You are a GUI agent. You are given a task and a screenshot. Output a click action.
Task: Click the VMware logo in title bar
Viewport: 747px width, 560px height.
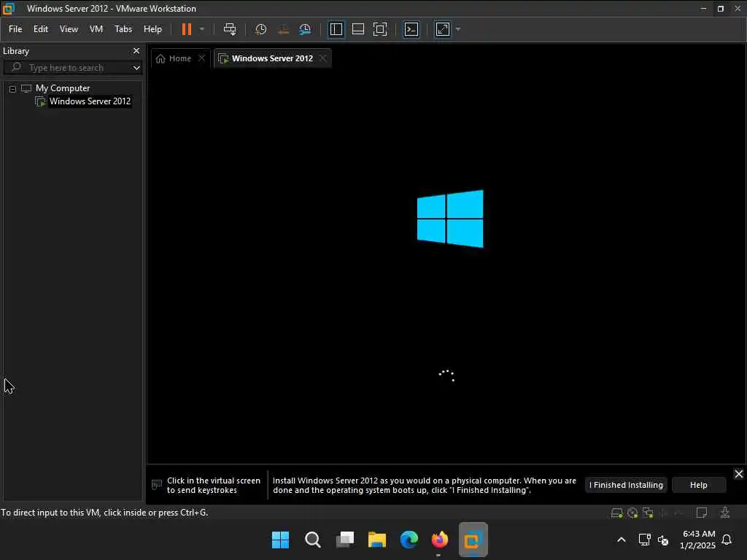click(9, 9)
